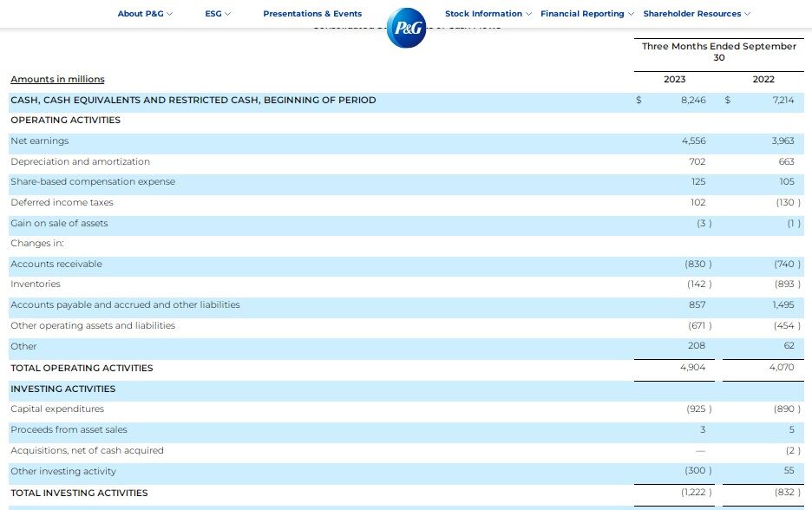Select the Gain on sale of assets label
812x510 pixels.
[x=59, y=223]
